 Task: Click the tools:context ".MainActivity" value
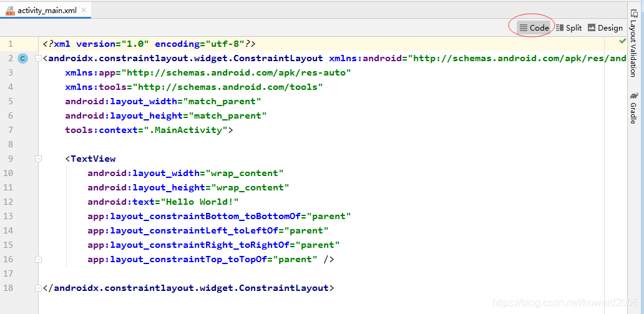[185, 130]
